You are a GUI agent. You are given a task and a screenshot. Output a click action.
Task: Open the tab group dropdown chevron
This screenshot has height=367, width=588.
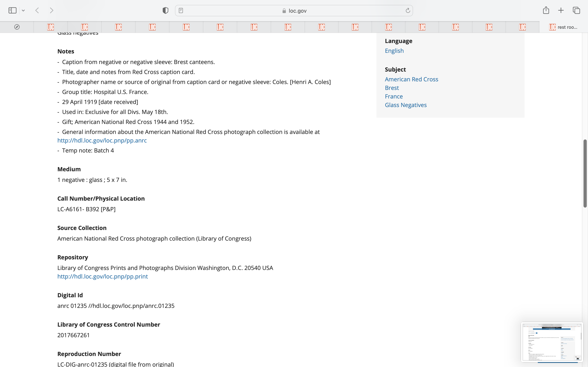coord(23,10)
